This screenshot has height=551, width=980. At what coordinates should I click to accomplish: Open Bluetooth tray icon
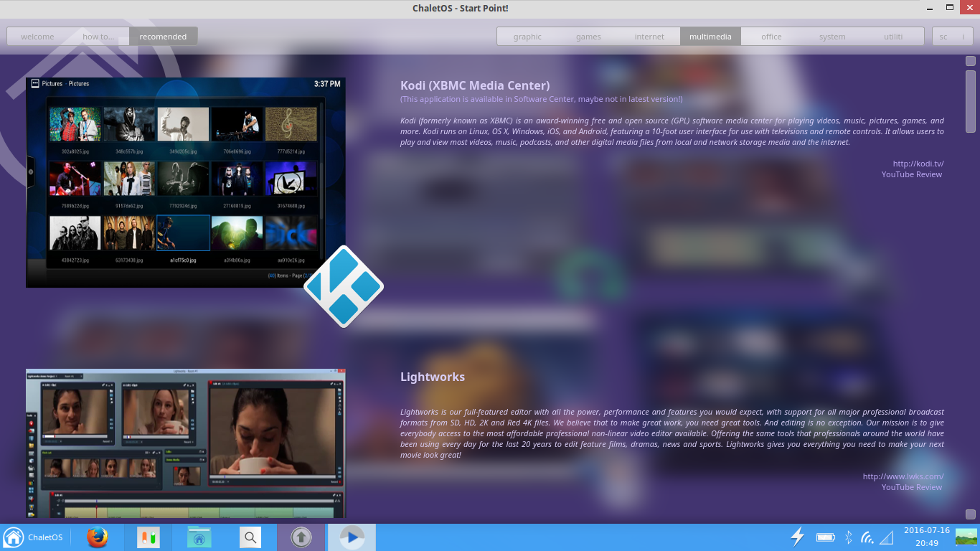(x=848, y=537)
